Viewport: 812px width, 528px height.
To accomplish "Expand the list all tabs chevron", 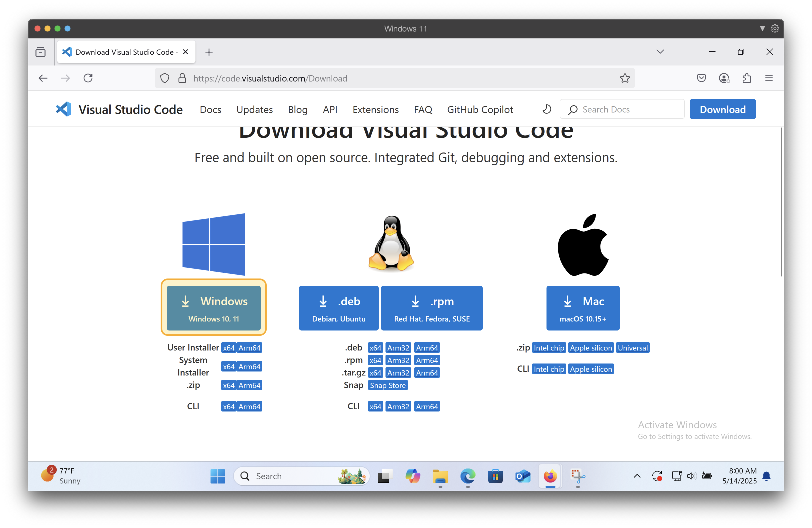I will click(x=660, y=51).
